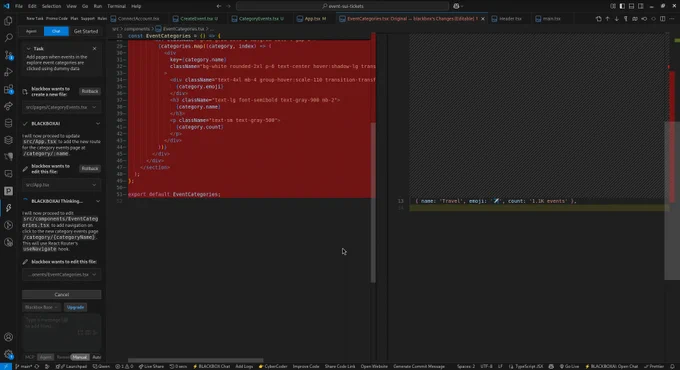
Task: Select Auto mode at panel bottom
Action: click(96, 357)
